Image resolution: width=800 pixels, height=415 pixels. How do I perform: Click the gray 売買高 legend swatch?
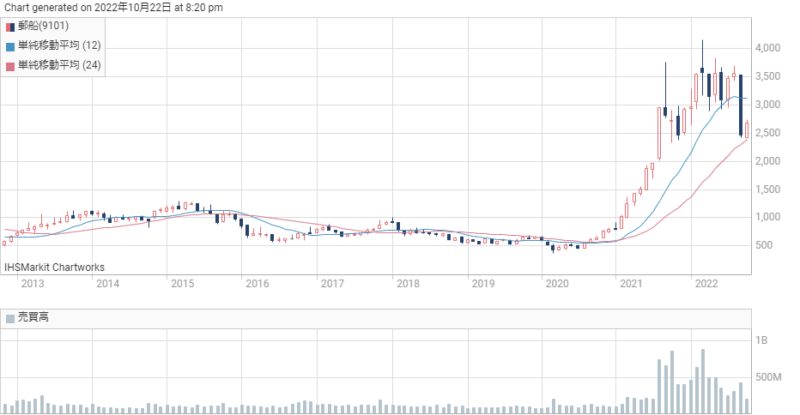point(10,319)
